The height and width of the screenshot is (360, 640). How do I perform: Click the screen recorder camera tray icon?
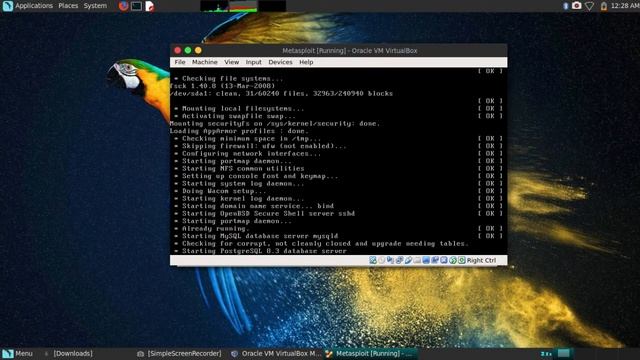click(x=576, y=5)
